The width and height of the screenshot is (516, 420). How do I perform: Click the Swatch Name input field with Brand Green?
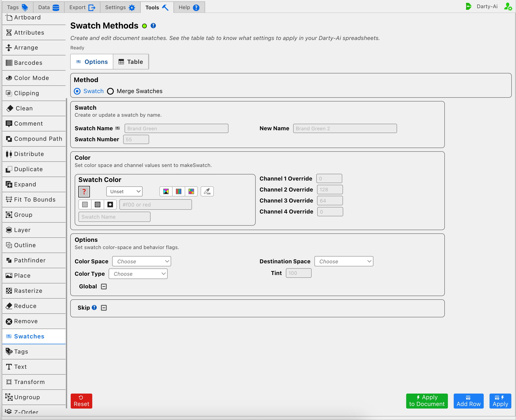pyautogui.click(x=176, y=128)
